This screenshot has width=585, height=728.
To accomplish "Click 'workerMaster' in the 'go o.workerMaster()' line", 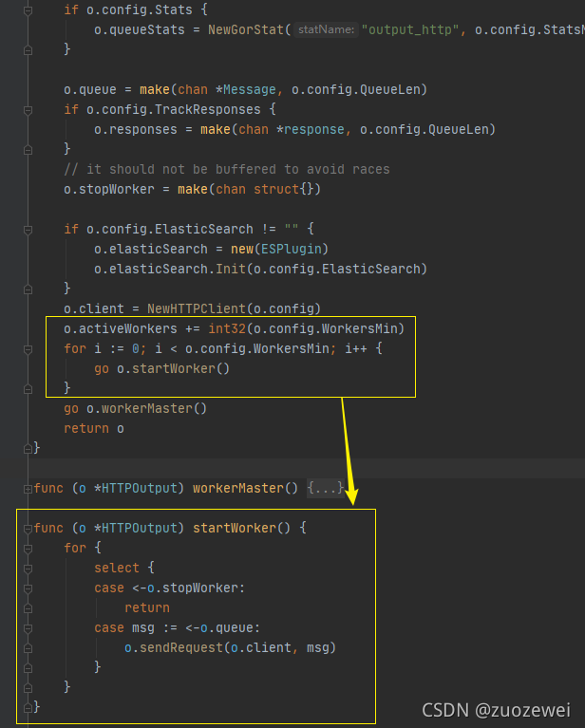I will tap(147, 408).
